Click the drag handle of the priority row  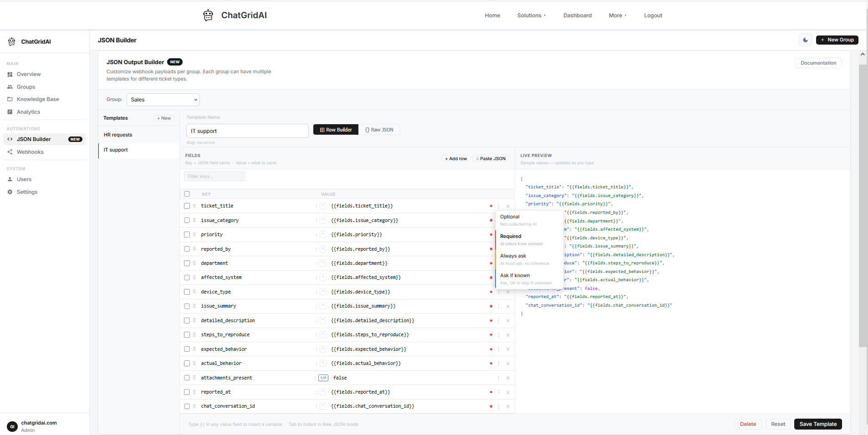click(194, 235)
